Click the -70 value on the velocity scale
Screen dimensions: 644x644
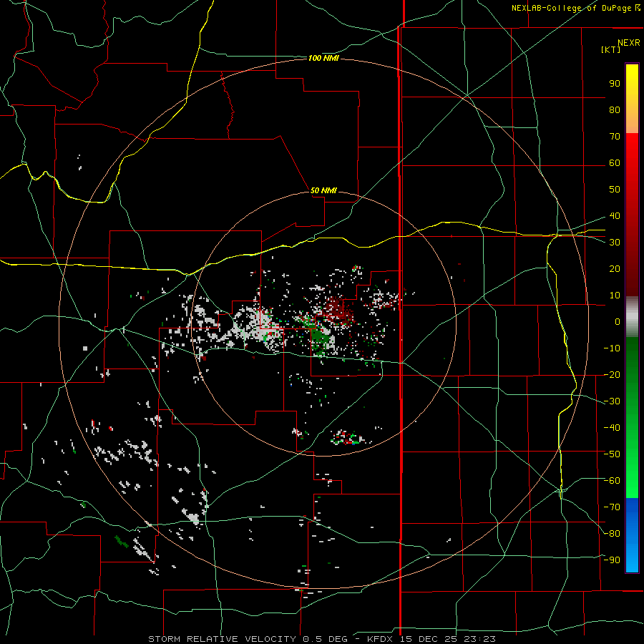612,507
